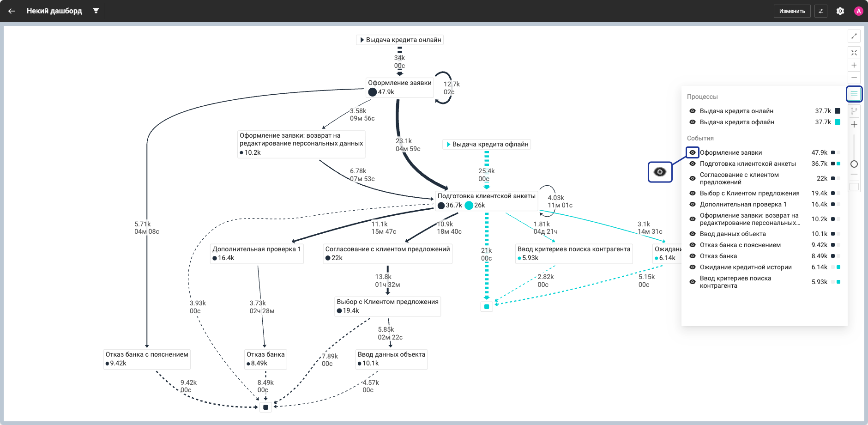Image resolution: width=868 pixels, height=425 pixels.
Task: Expand graph to fullscreen
Action: point(854,36)
